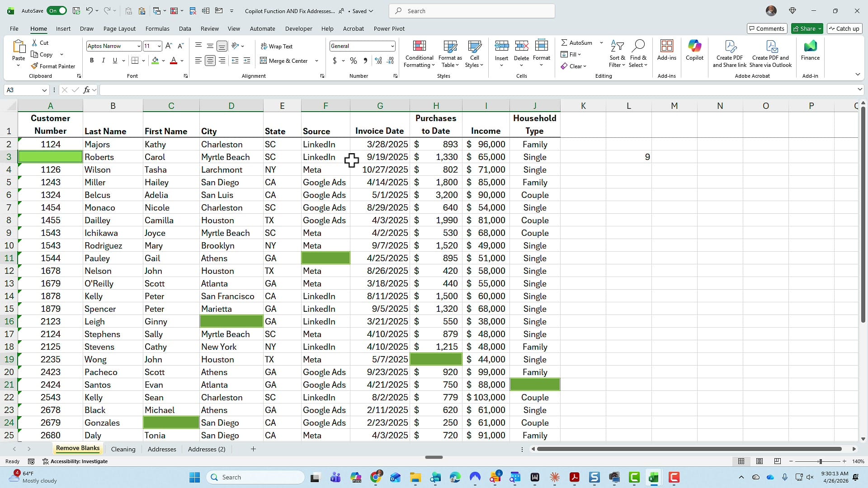The image size is (868, 488).
Task: Toggle the AutoSave switch off
Action: [57, 10]
